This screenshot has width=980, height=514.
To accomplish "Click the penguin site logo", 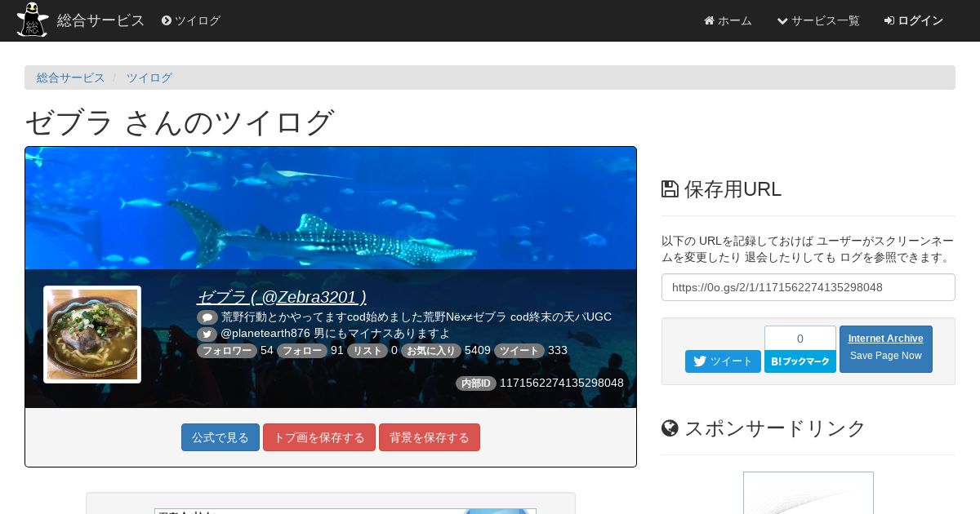I will coord(33,20).
